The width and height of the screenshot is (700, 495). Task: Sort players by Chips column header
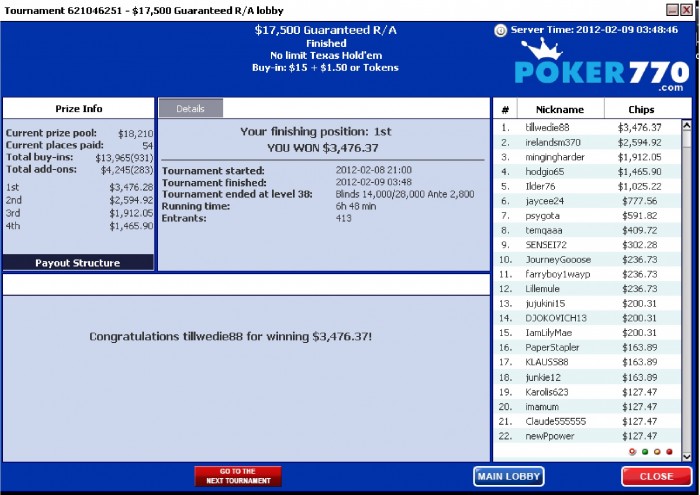coord(641,109)
